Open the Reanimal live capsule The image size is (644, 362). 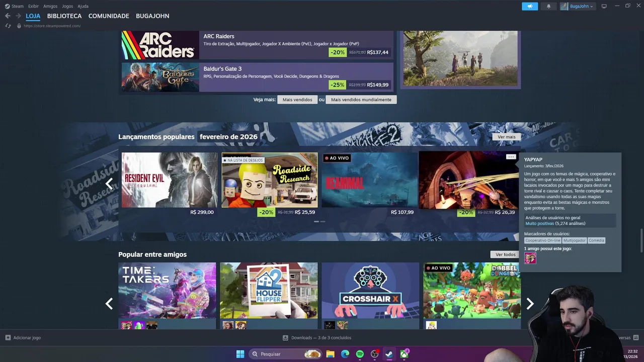click(x=369, y=179)
